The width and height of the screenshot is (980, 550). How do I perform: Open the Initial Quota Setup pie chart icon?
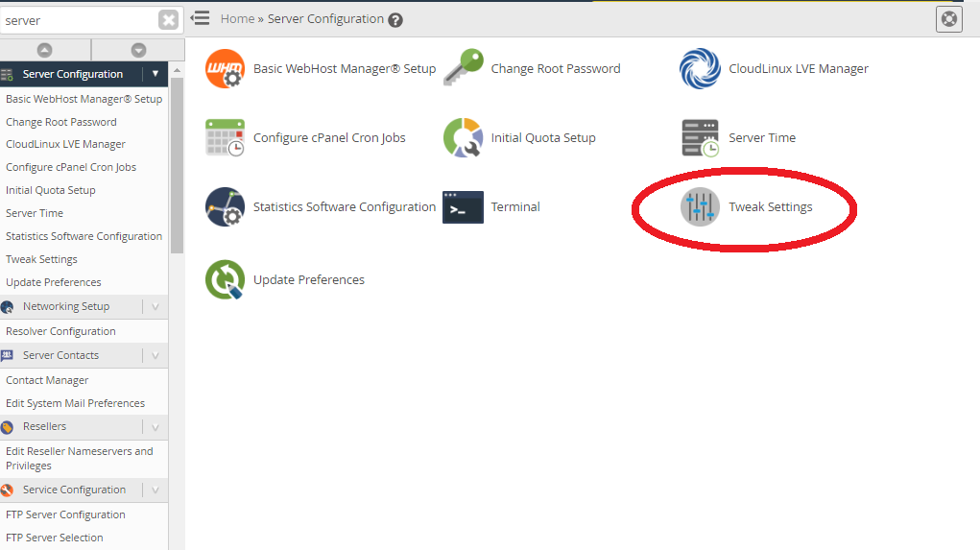point(464,137)
